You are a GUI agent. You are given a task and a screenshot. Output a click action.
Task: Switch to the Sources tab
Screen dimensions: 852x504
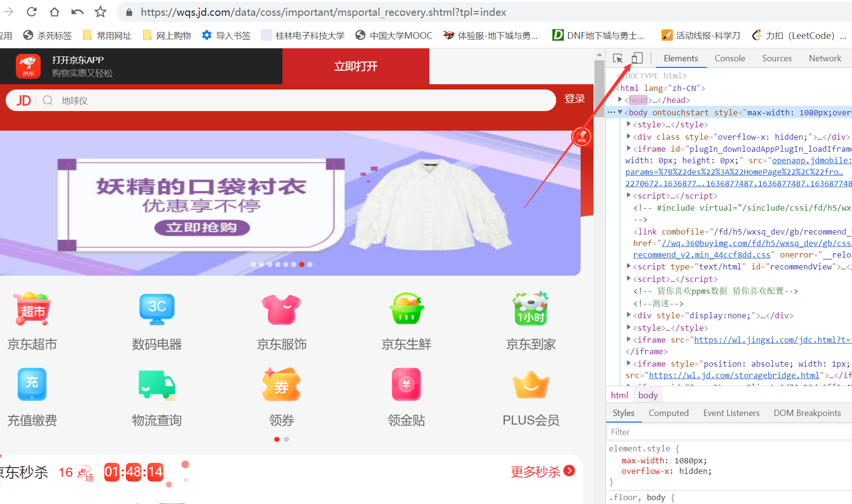coord(777,58)
